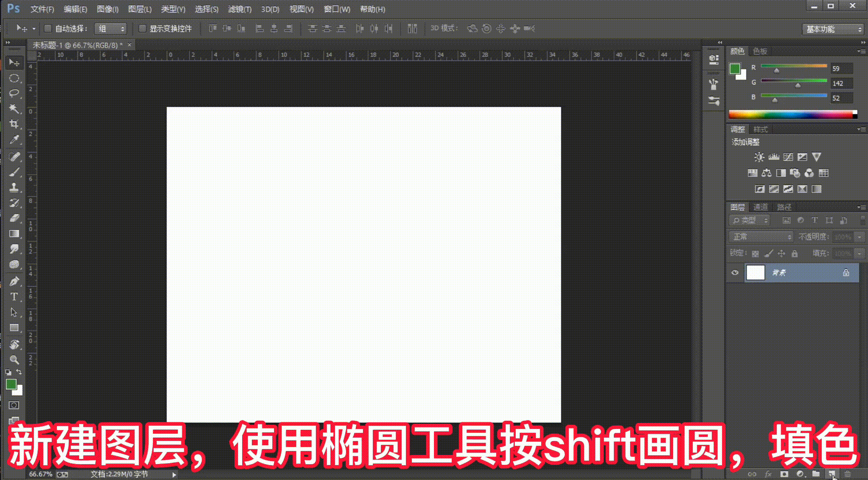Add a layer mask

click(784, 474)
